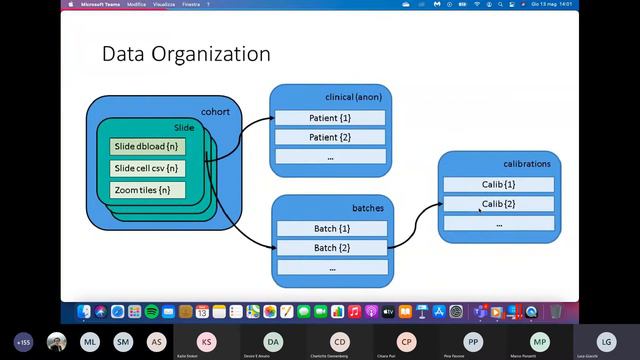Click the Wi-Fi status icon
Screen dimensions: 640x360
[x=476, y=4]
